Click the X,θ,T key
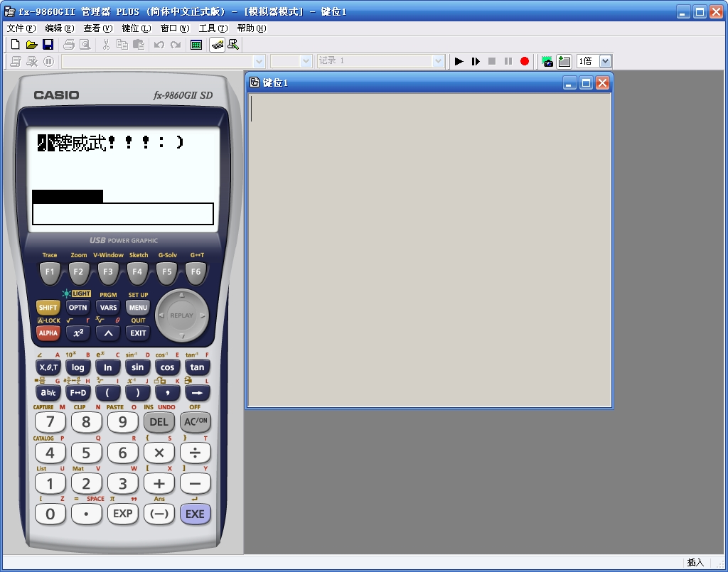 point(48,367)
